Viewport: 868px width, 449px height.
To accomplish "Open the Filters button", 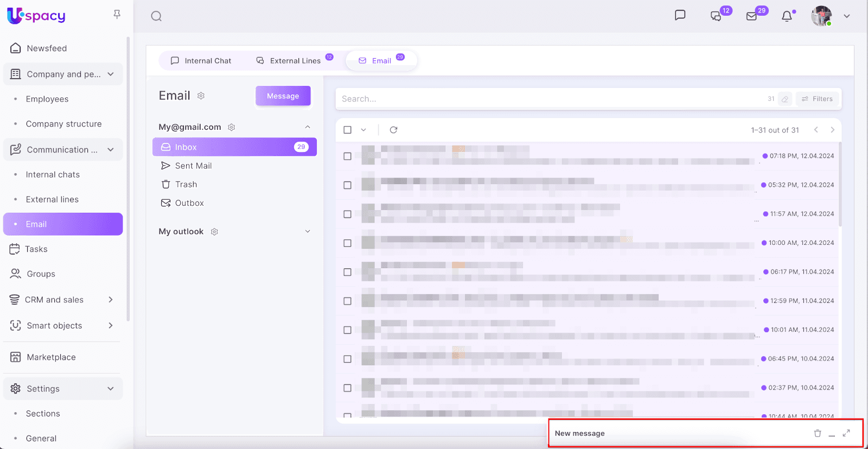I will coord(817,99).
